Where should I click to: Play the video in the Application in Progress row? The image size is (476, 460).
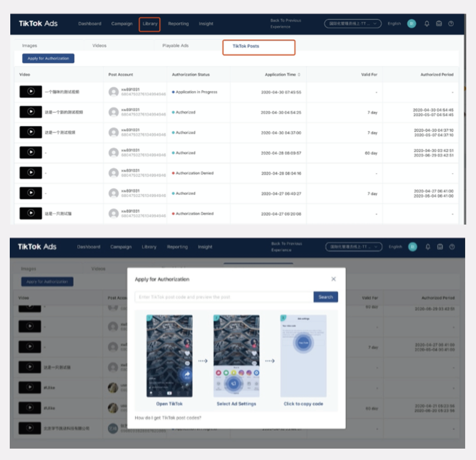coord(31,92)
